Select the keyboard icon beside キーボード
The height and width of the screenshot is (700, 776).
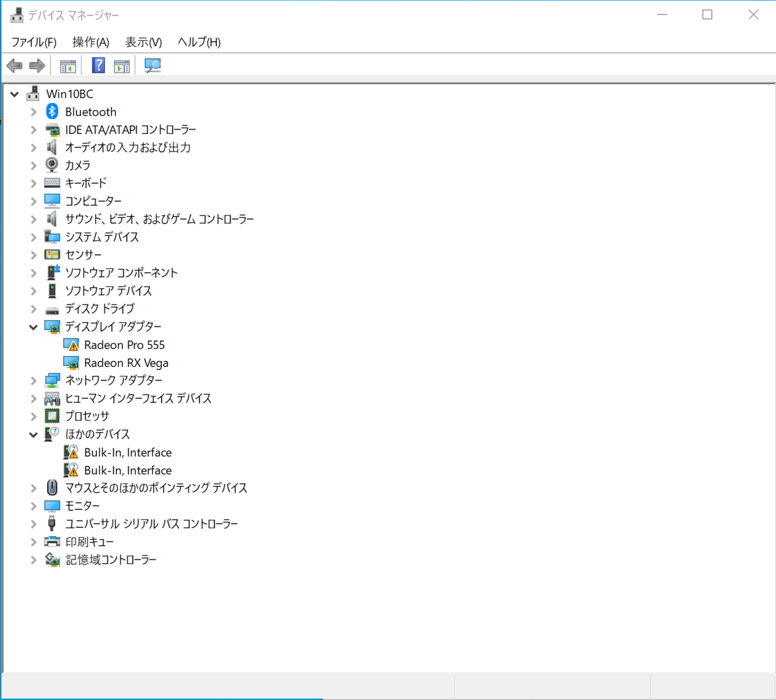52,183
